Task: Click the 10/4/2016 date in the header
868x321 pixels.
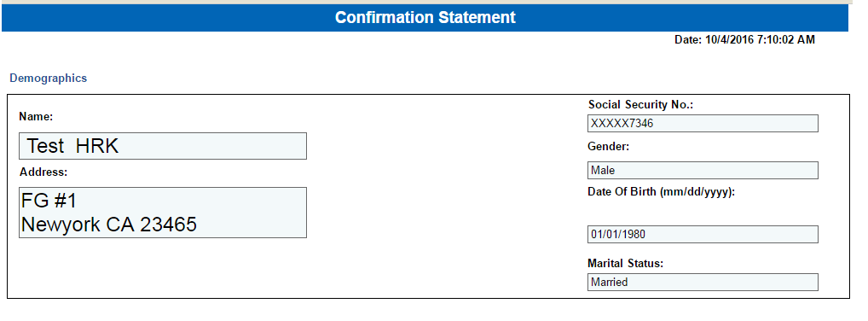Action: [728, 40]
